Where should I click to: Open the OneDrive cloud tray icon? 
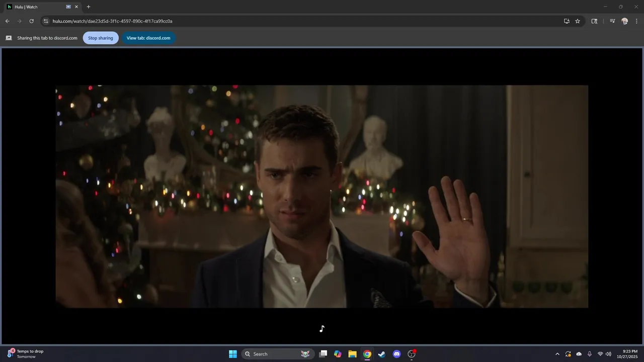579,354
